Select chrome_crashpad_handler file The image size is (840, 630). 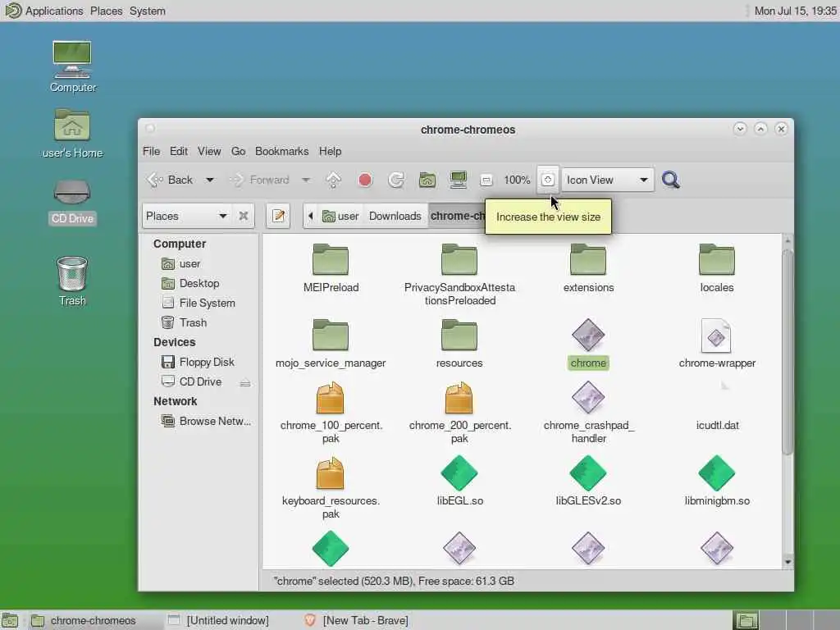588,413
